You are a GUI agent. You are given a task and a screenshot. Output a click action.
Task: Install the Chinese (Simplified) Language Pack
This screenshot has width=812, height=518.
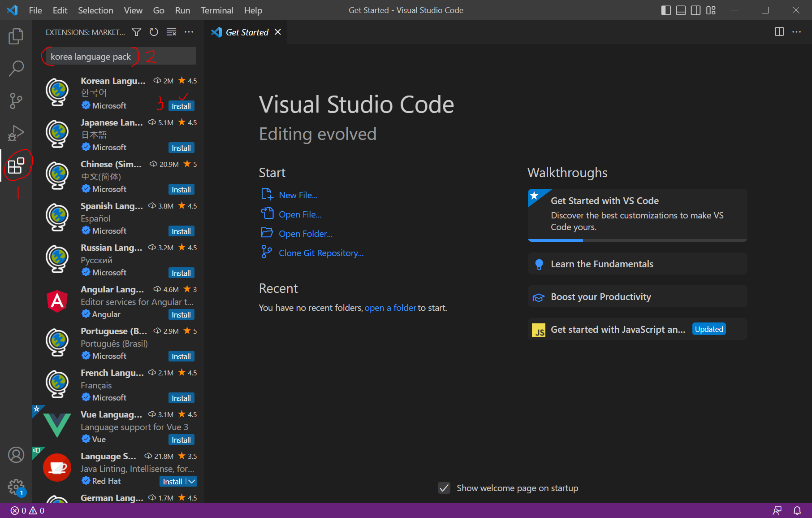[x=181, y=190]
